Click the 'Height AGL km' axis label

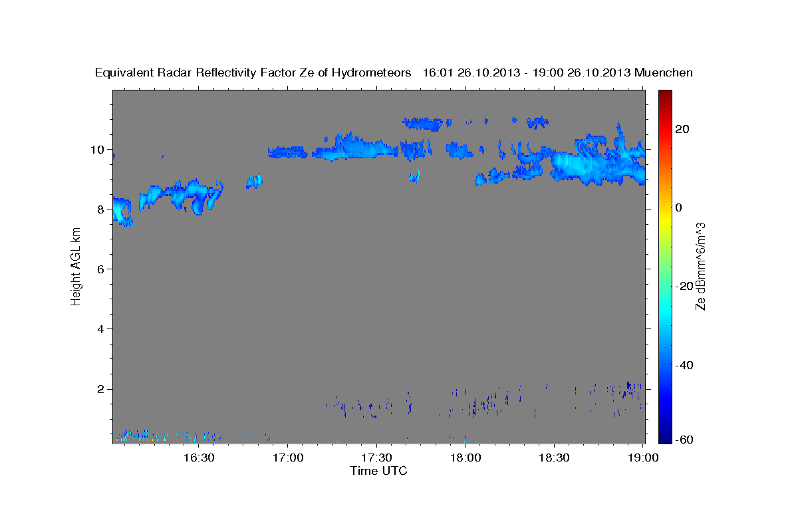point(76,266)
